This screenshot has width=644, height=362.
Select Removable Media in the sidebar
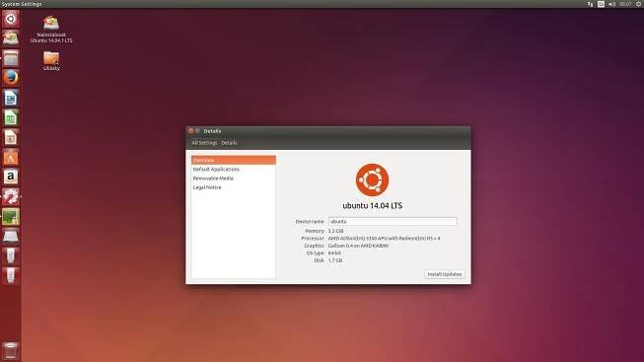pos(234,179)
